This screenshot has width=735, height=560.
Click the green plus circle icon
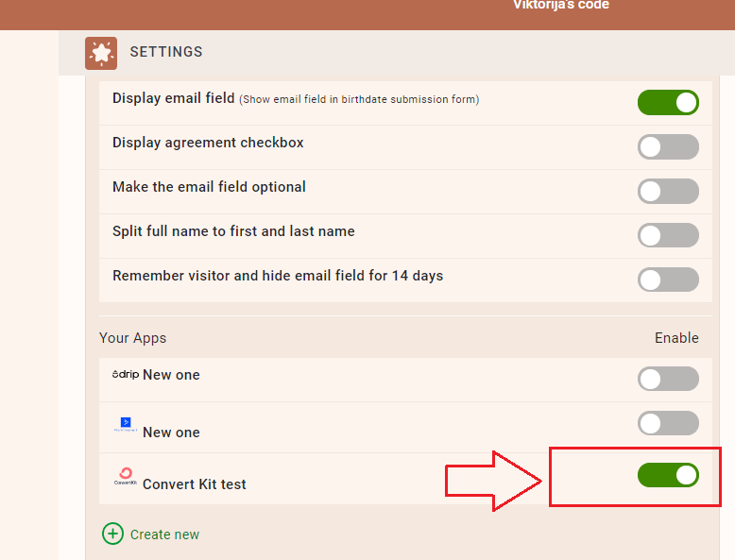point(112,534)
